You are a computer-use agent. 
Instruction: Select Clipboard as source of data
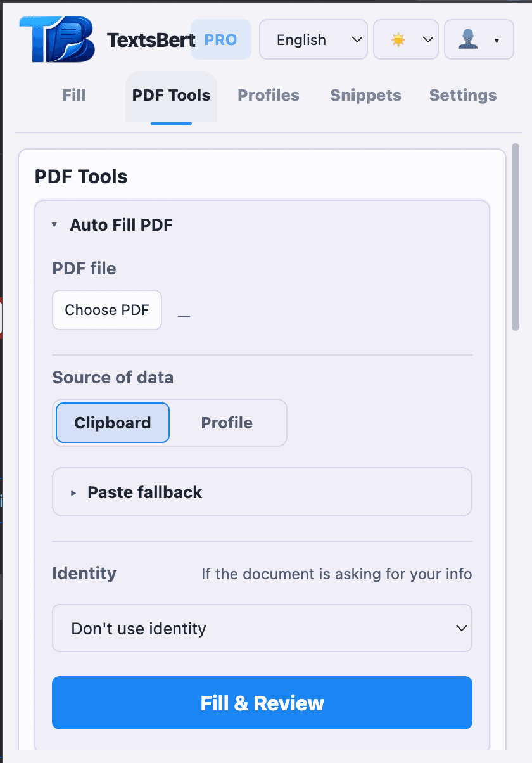pos(111,423)
